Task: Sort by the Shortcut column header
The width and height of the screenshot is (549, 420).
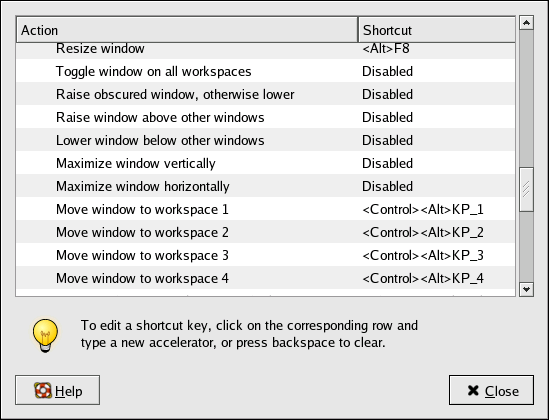Action: tap(437, 30)
